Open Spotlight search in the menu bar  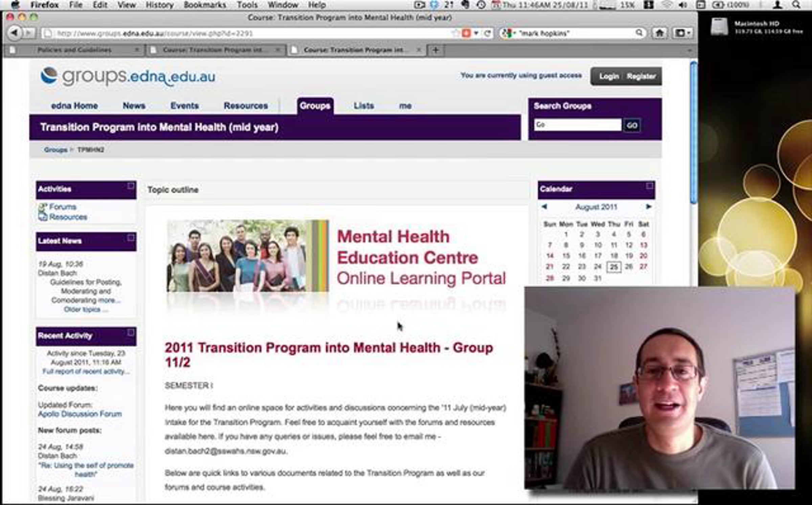coord(796,5)
